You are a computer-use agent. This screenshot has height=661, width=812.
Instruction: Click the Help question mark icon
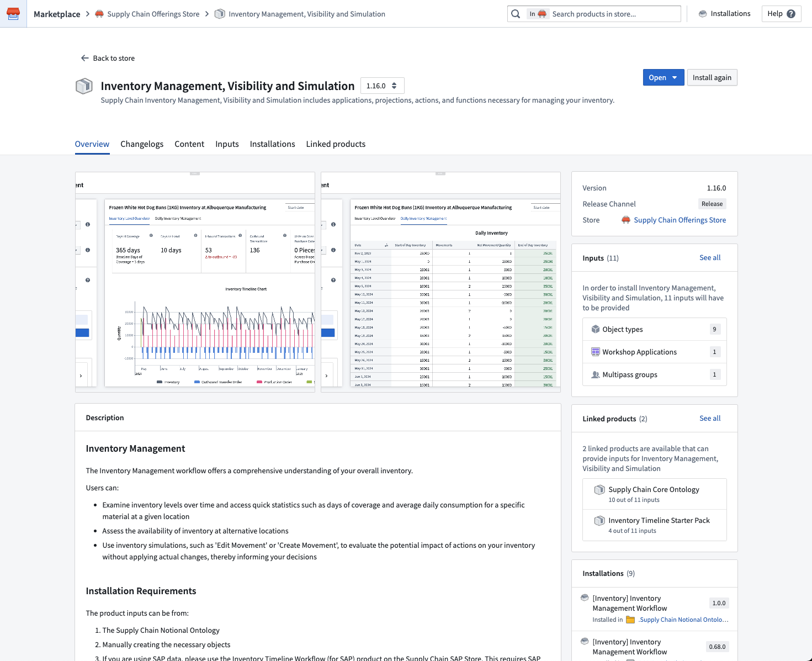tap(791, 14)
